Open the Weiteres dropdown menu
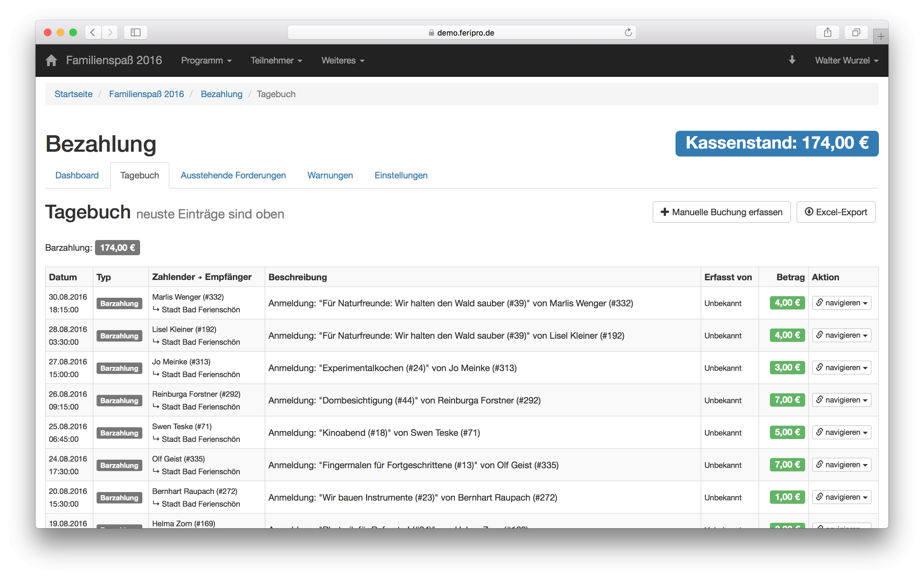Viewport: 924px width, 579px height. (x=343, y=61)
